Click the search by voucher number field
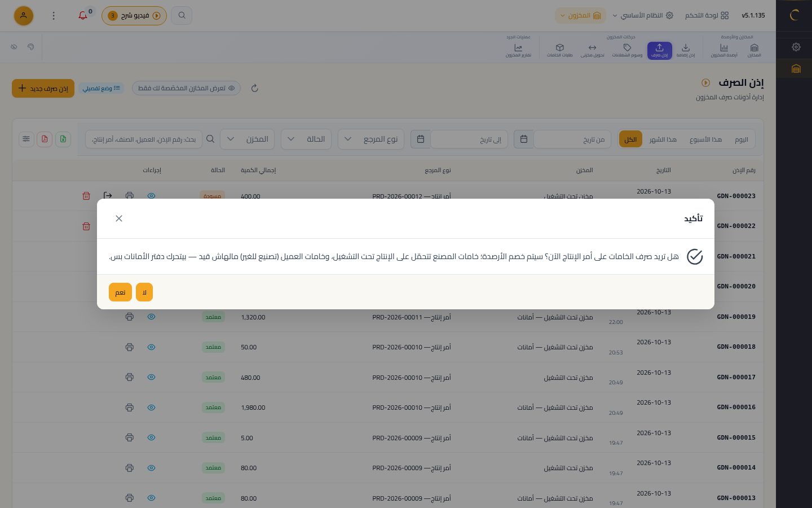The height and width of the screenshot is (508, 812). (x=144, y=139)
